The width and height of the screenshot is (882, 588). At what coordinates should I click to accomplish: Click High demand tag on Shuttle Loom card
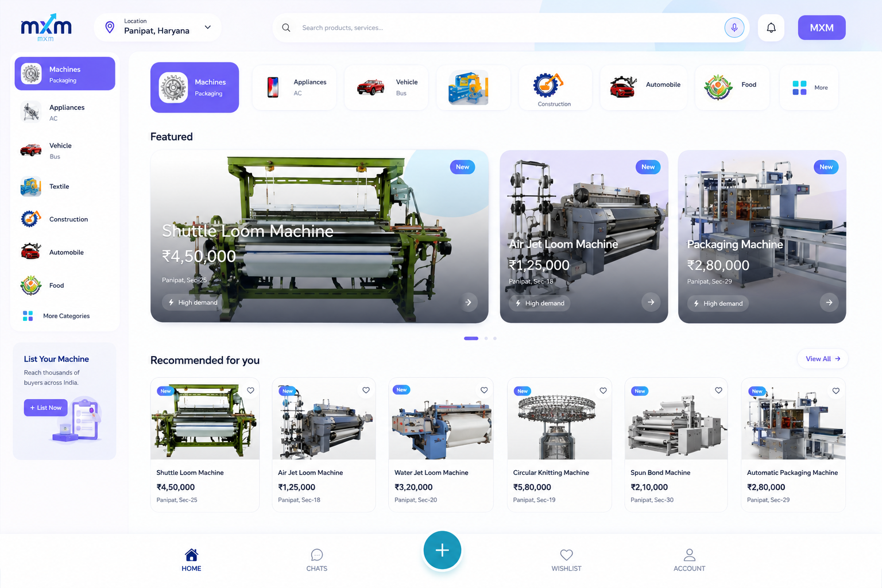[x=193, y=303]
